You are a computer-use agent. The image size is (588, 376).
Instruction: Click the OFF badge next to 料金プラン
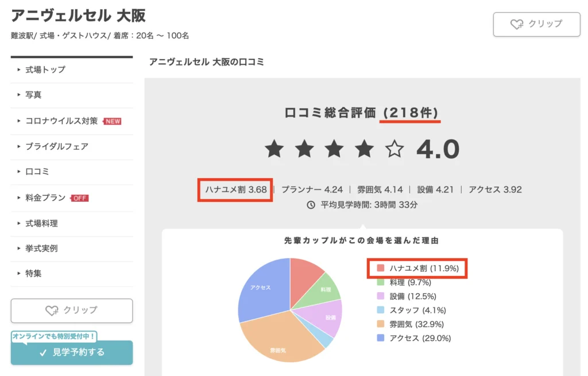coord(79,198)
